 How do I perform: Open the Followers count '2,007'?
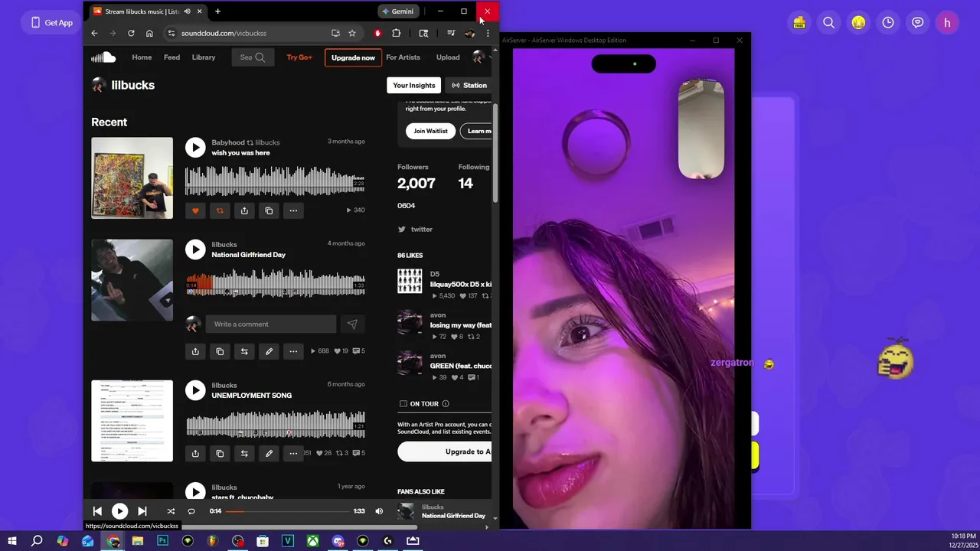(x=416, y=184)
